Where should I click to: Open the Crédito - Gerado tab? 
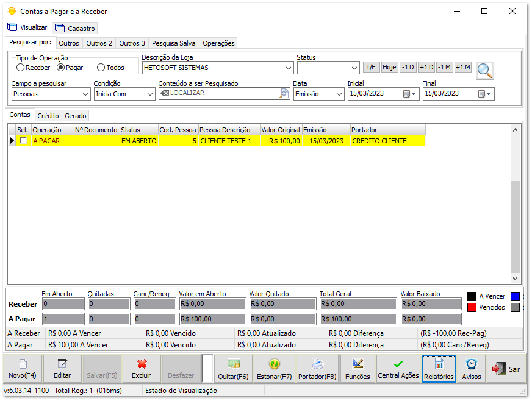coord(62,115)
